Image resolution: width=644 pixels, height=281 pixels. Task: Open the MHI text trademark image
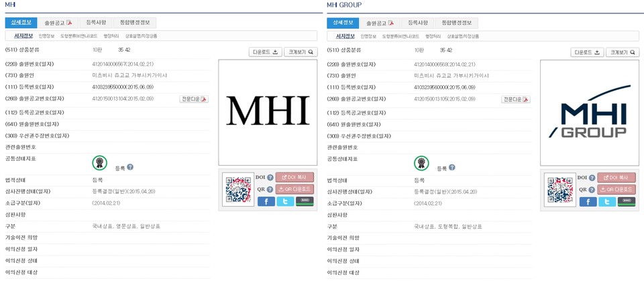point(268,113)
